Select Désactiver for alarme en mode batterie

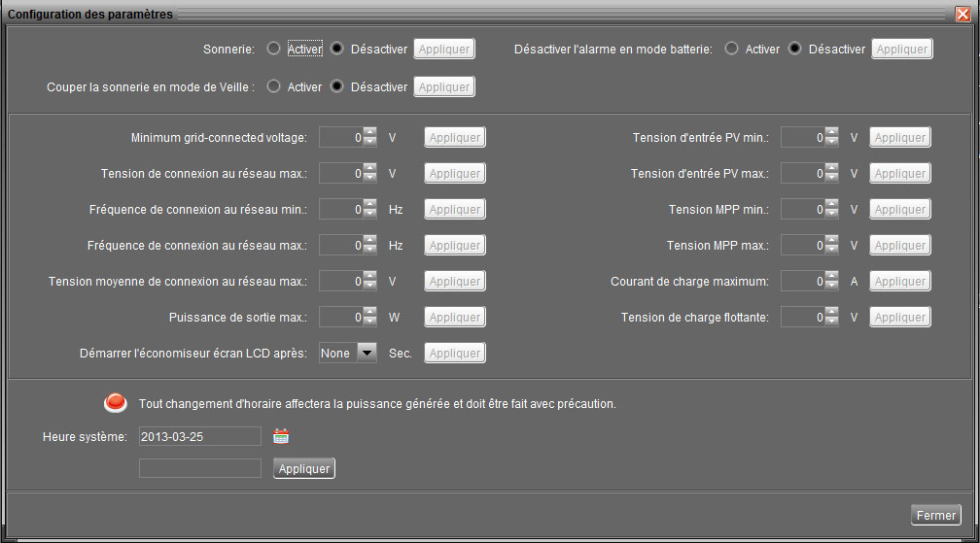tap(794, 49)
